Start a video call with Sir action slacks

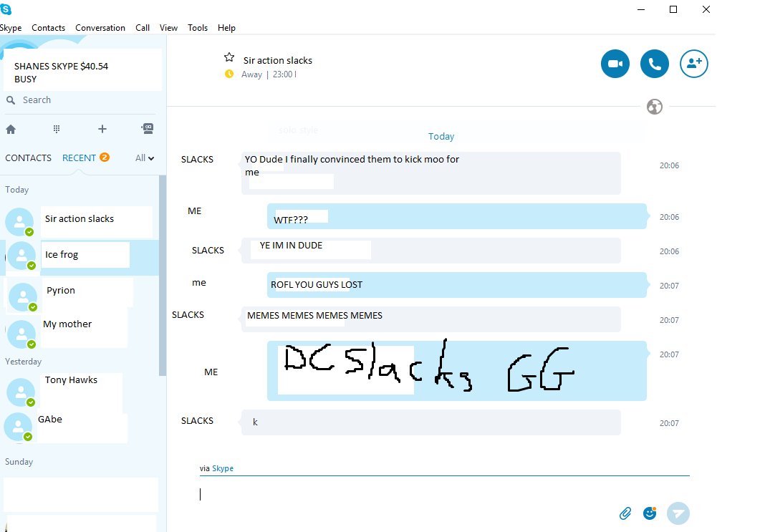point(615,64)
